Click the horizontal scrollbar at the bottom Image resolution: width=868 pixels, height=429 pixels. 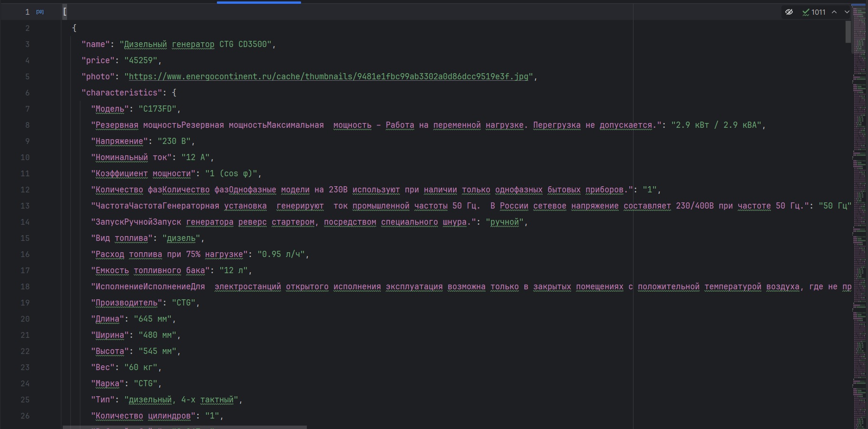185,427
